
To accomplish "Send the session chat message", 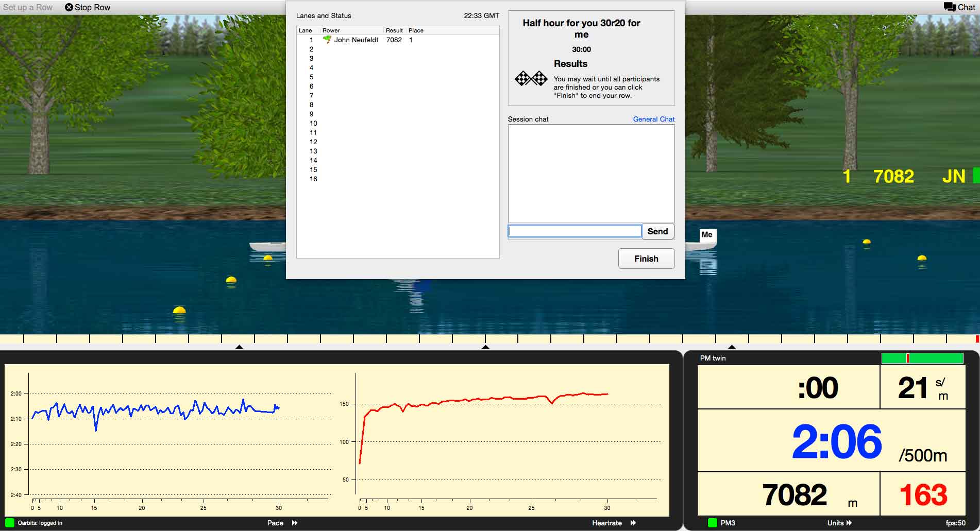I will coord(657,231).
